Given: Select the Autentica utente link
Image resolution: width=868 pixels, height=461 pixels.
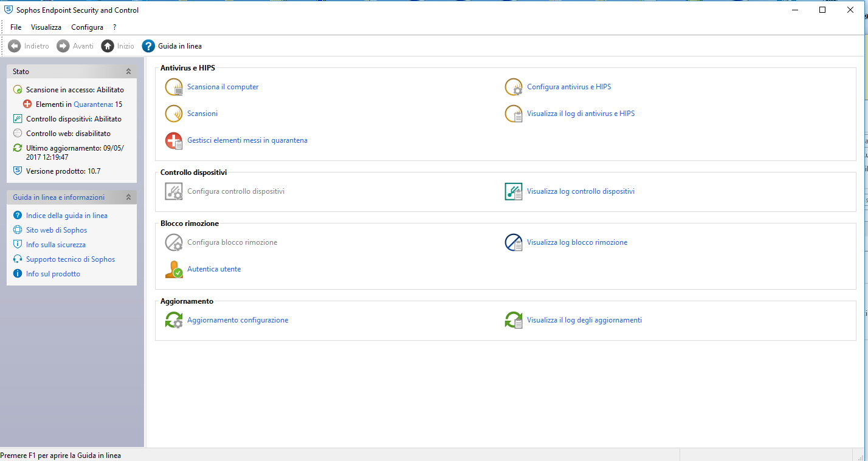Looking at the screenshot, I should pyautogui.click(x=214, y=269).
